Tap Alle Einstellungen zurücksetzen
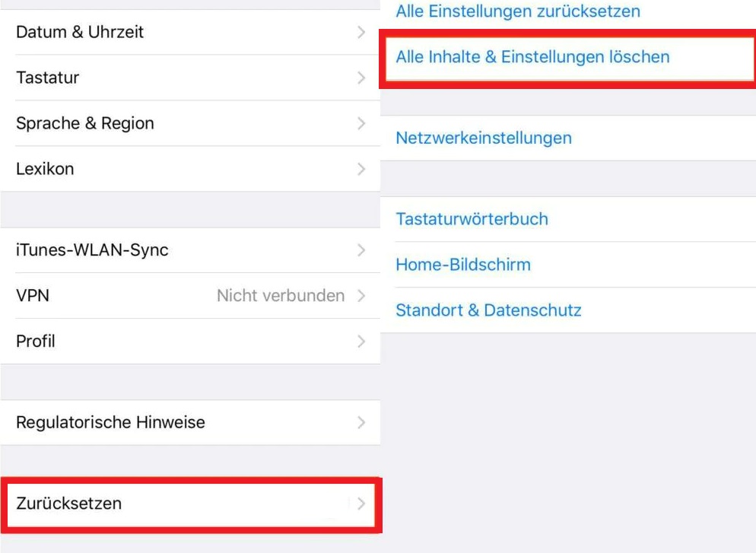Viewport: 756px width, 553px height. click(x=518, y=11)
